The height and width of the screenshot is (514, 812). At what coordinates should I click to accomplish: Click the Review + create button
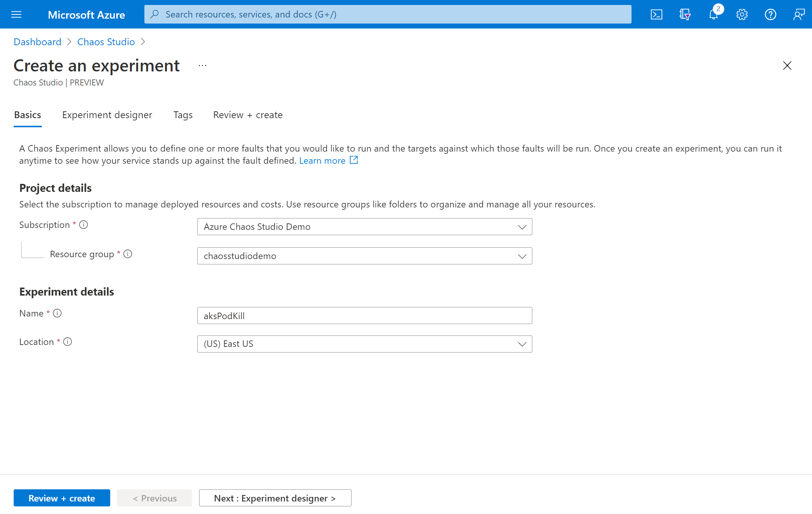click(x=62, y=497)
